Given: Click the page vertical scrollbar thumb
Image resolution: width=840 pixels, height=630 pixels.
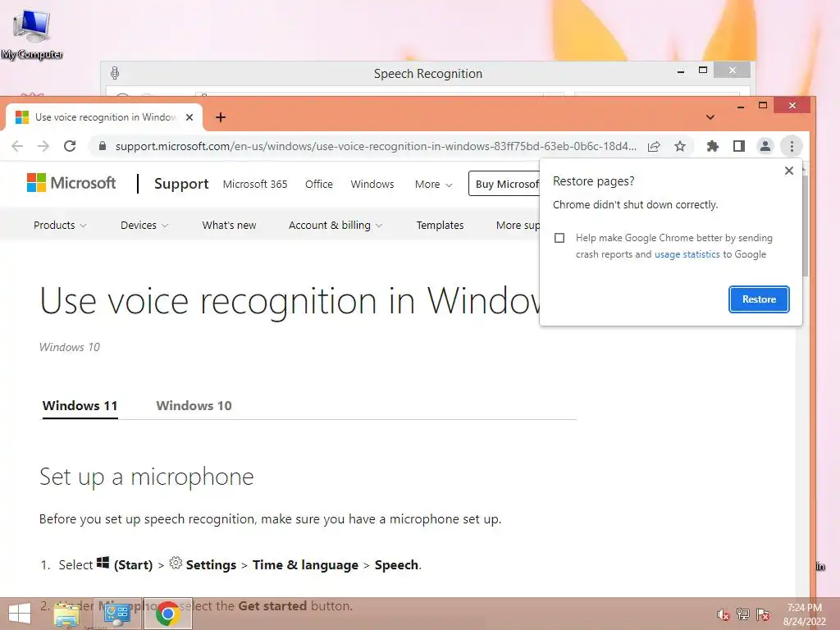Looking at the screenshot, I should (806, 225).
